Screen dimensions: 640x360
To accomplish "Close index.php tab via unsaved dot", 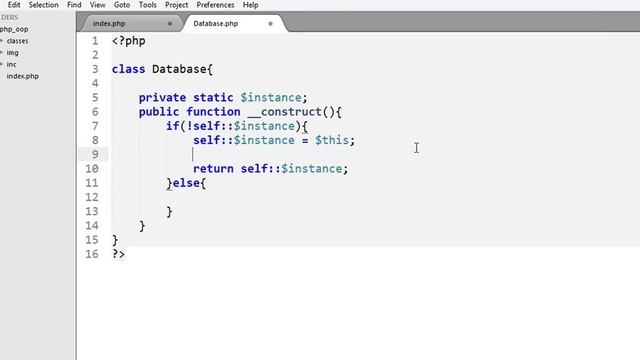I will pos(170,24).
